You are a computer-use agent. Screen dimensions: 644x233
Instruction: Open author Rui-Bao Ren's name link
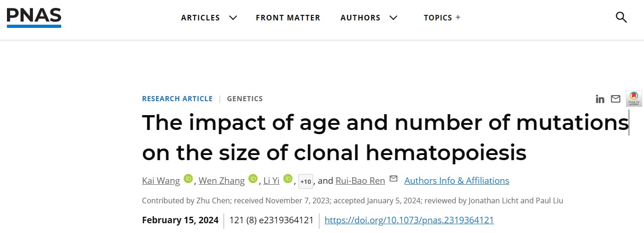click(x=360, y=181)
